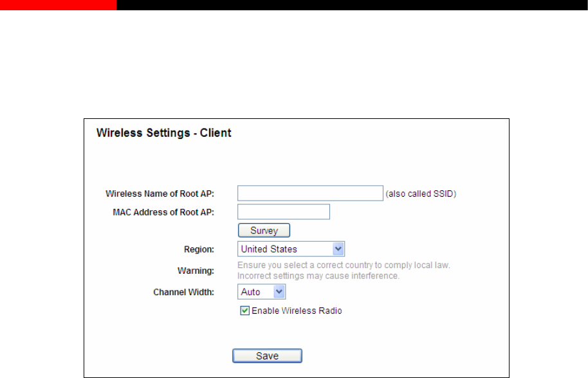588x378 pixels.
Task: Click the "Ensure you select a correct country" warning line
Action: (344, 265)
